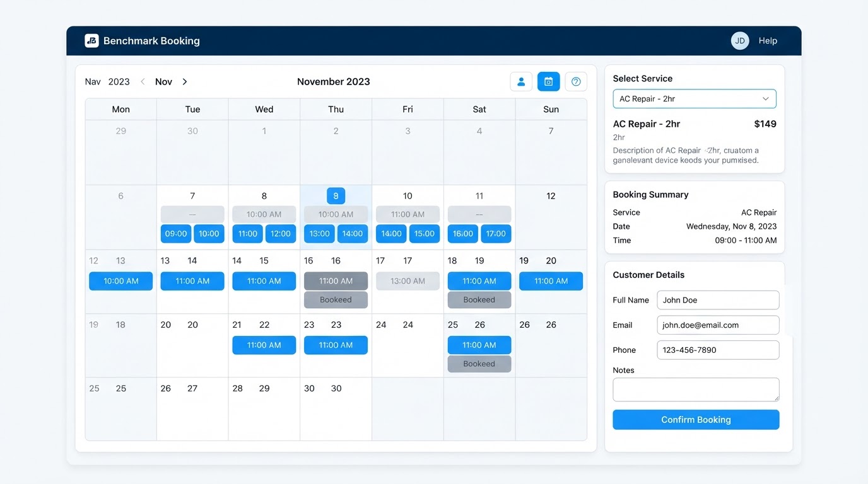Click the 2023 year label beside Nav

(119, 82)
